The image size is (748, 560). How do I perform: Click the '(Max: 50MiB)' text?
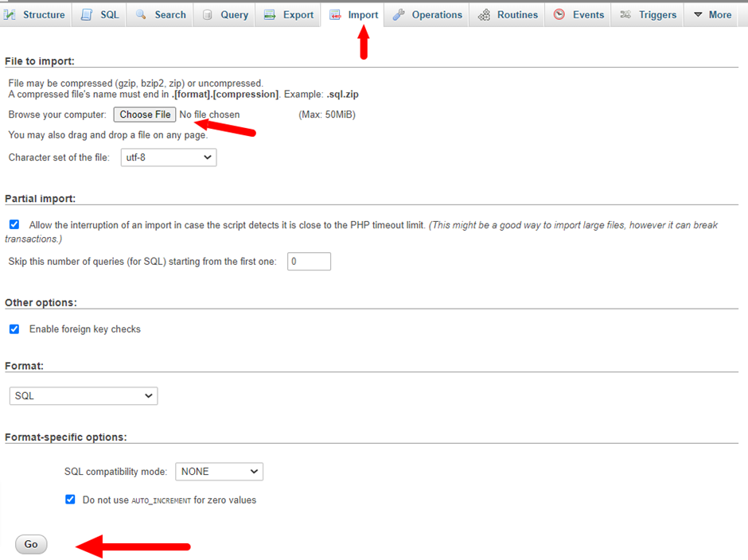point(327,115)
